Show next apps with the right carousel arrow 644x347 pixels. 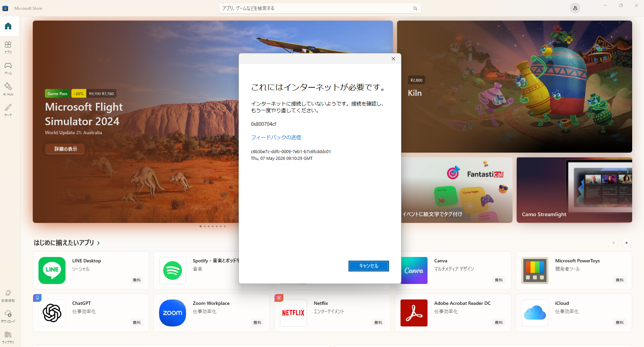tap(627, 243)
